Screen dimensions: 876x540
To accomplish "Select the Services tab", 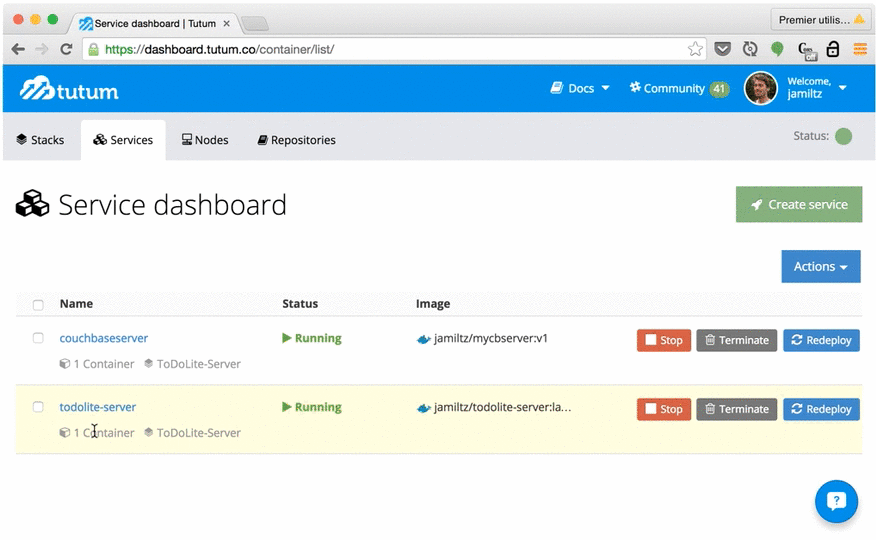I will tap(123, 140).
